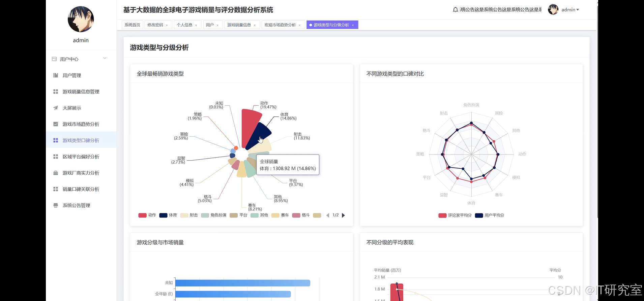
Task: Close the 修改密码 tab
Action: (x=167, y=25)
